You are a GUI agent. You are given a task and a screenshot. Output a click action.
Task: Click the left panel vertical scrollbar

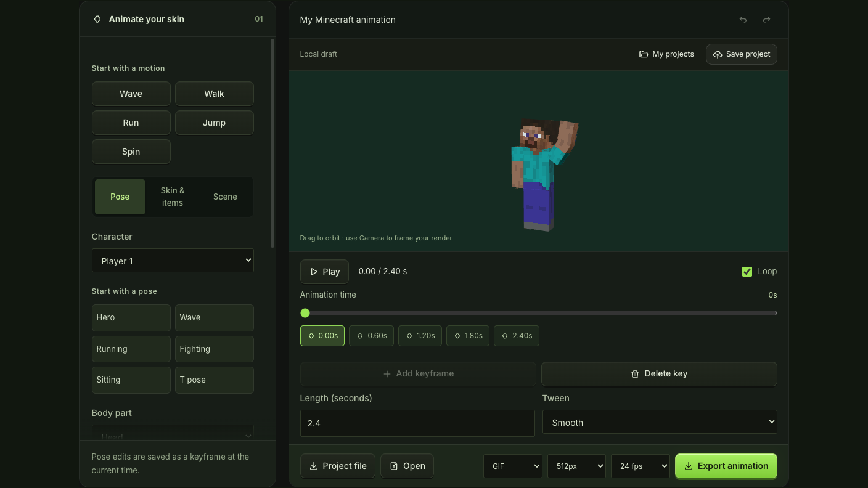pos(272,143)
